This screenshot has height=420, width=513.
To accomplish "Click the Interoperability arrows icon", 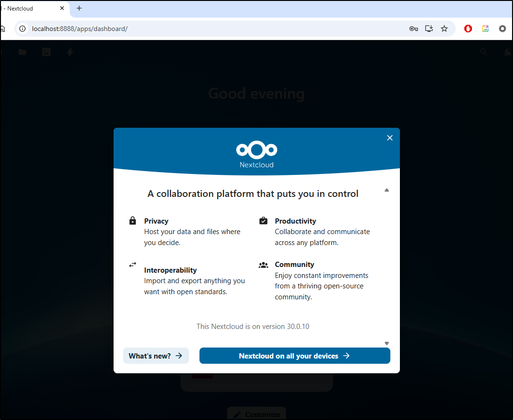I will (133, 265).
